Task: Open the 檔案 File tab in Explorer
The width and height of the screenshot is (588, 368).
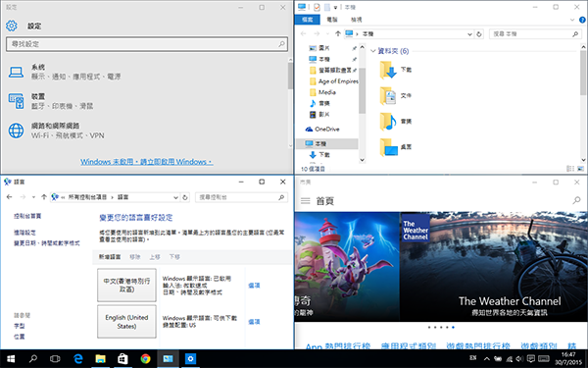Action: point(308,20)
